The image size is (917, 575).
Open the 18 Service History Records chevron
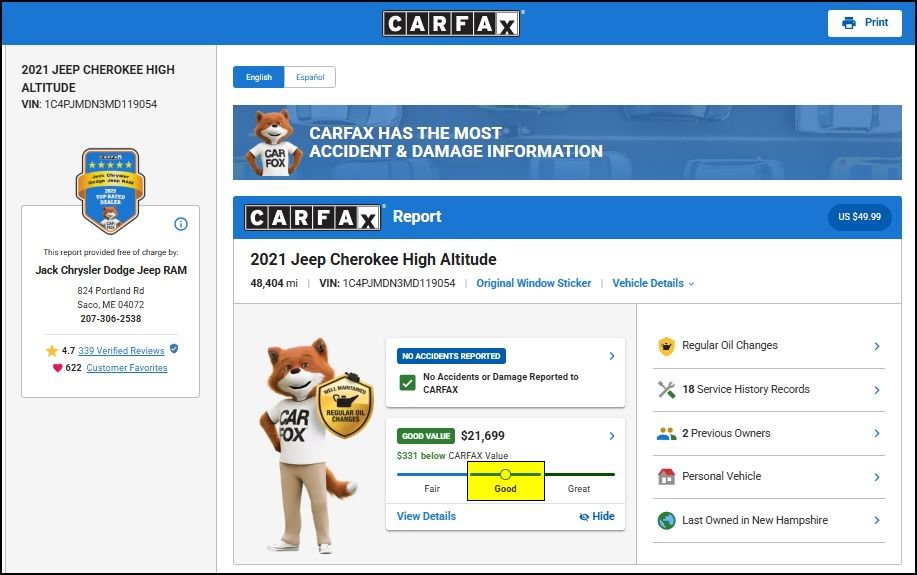[x=877, y=390]
